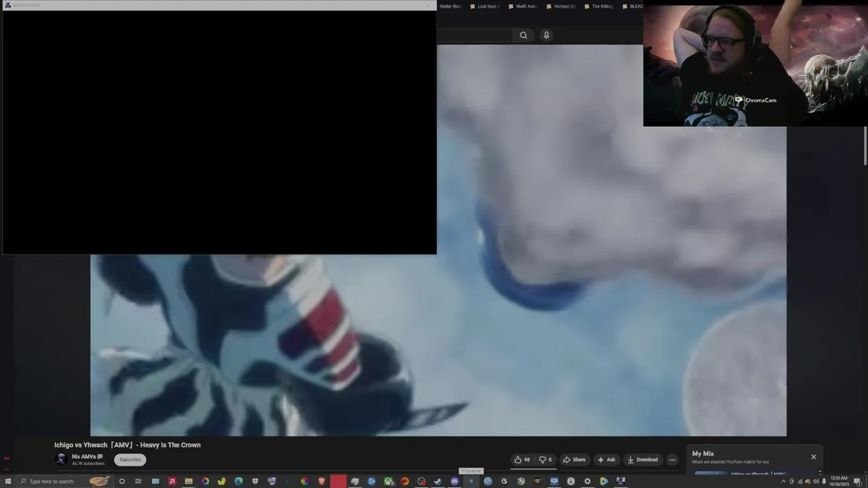The image size is (868, 488).
Task: Open Microsoft Edge from the taskbar
Action: pos(239,481)
